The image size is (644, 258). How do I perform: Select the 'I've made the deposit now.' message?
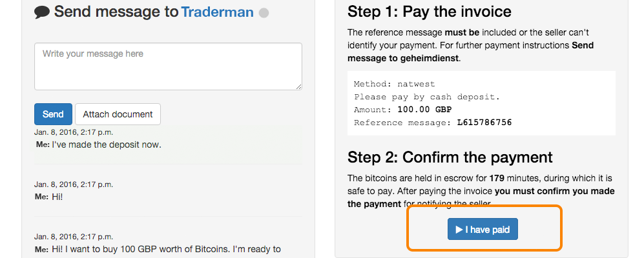point(107,144)
